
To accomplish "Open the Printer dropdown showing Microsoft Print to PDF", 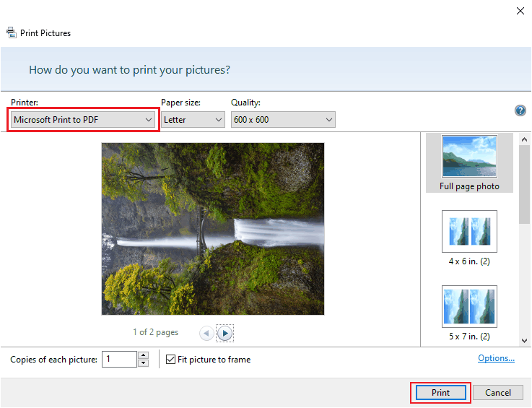I will tap(83, 120).
